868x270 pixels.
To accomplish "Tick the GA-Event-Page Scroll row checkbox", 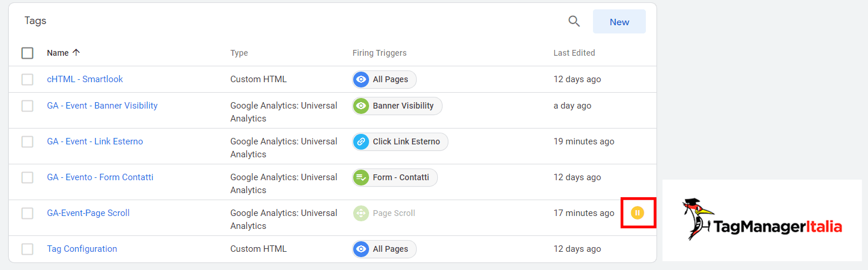I will click(x=28, y=213).
